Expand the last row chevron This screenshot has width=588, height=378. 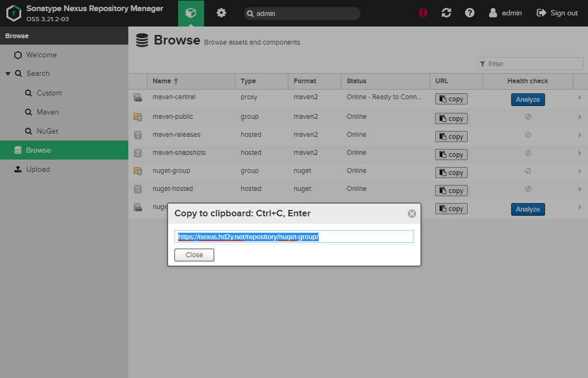pos(580,207)
